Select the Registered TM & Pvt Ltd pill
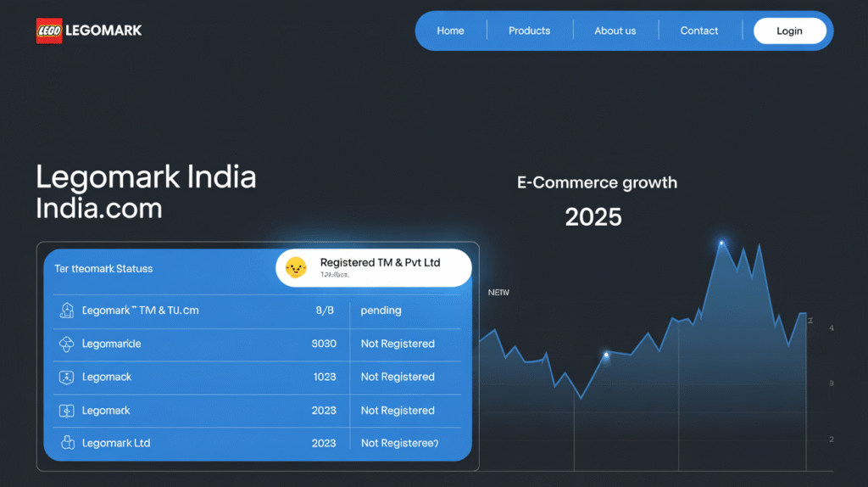868x487 pixels. tap(374, 267)
